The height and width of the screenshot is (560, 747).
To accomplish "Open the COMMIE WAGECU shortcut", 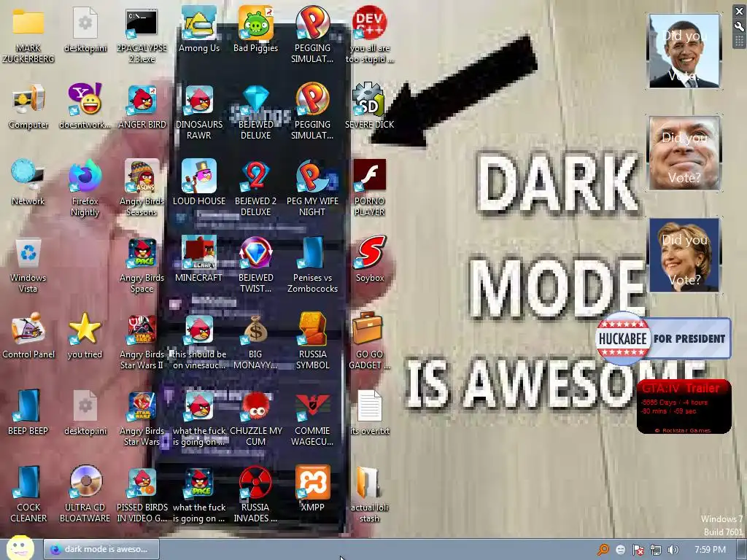I will pos(312,418).
